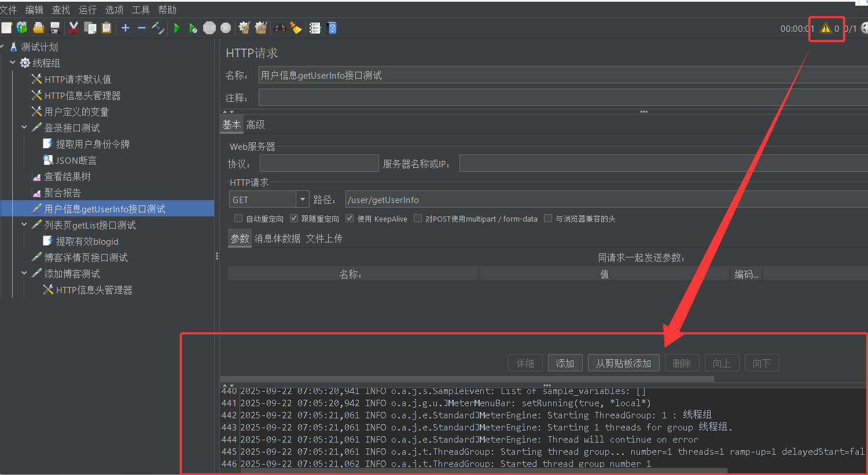Click the 从剪贴板添加 button
The image size is (868, 475).
(623, 363)
